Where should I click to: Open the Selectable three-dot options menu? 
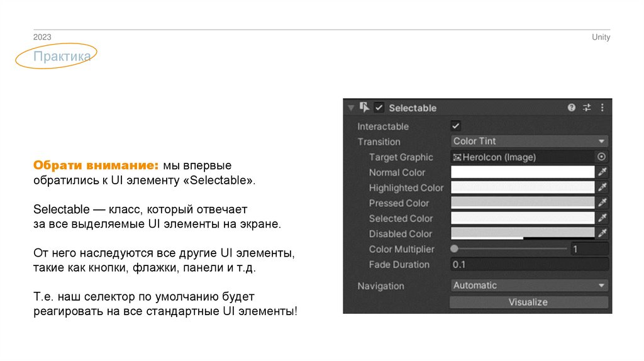tap(602, 108)
